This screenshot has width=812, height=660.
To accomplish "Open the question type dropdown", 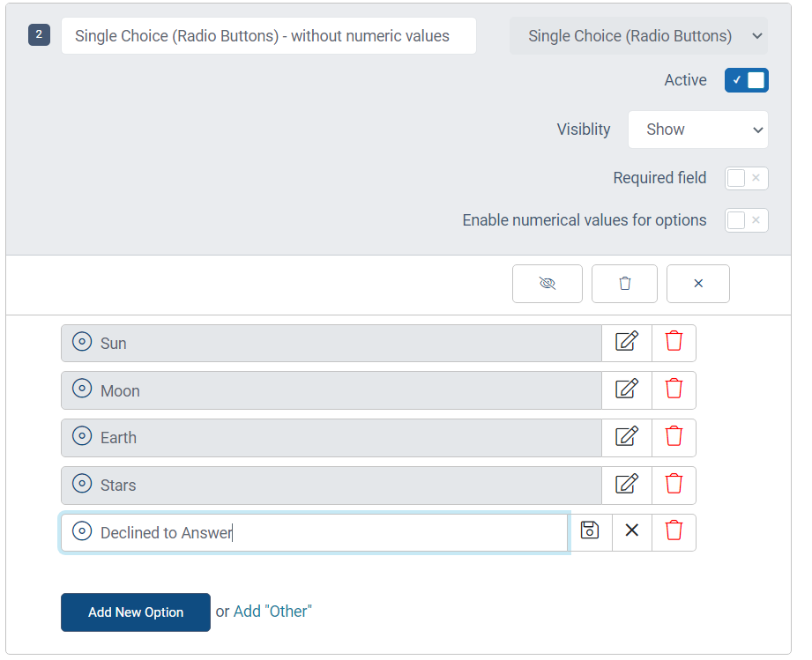I will pos(638,36).
